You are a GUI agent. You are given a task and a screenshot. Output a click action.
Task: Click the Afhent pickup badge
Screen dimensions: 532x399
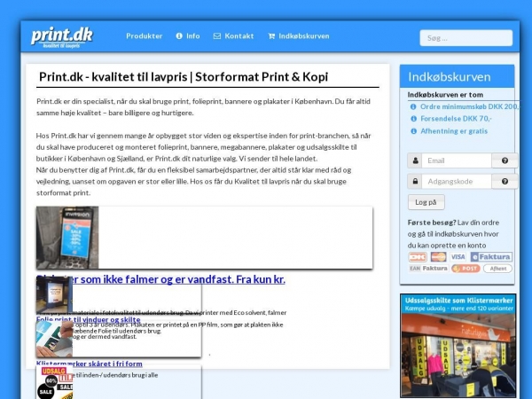point(497,269)
